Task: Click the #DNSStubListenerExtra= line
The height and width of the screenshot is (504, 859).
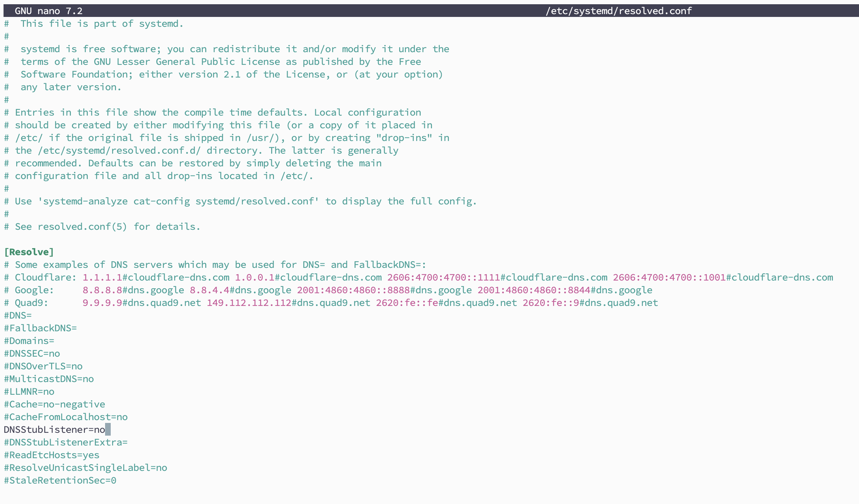Action: tap(66, 442)
